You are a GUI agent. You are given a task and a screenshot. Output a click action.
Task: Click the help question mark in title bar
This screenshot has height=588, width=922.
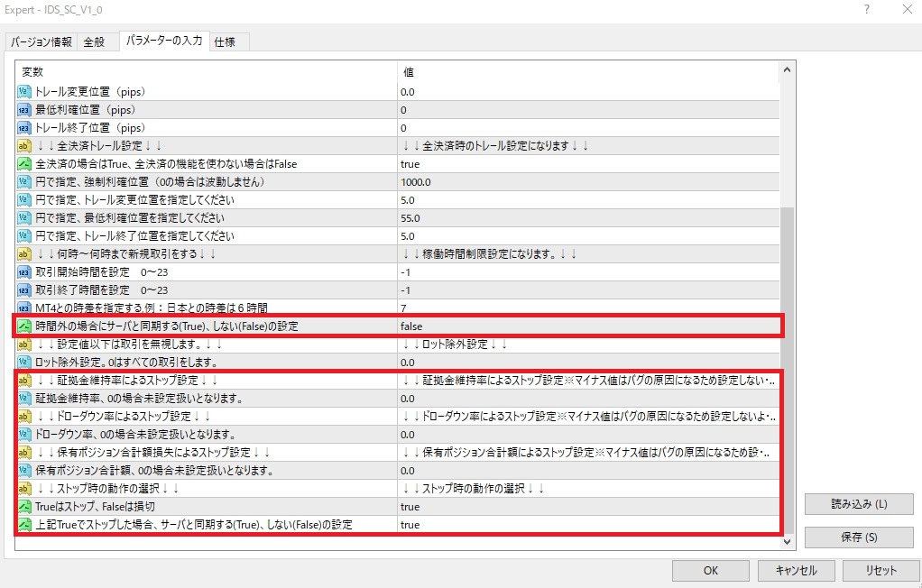tap(866, 9)
